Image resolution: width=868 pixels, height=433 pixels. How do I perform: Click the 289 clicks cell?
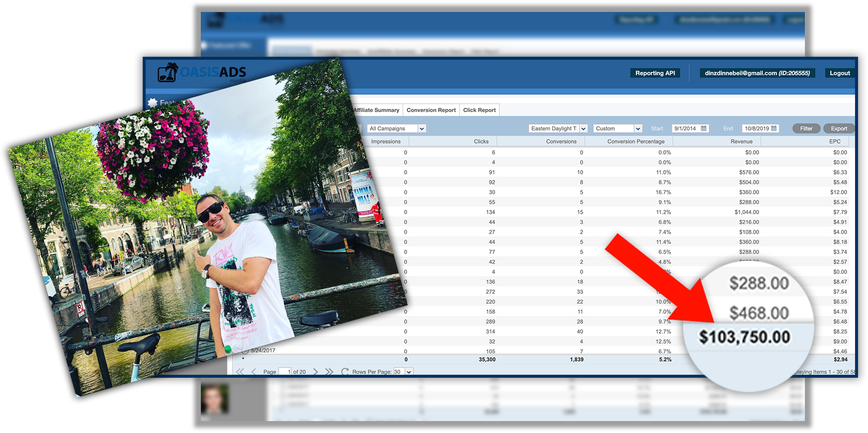[491, 322]
